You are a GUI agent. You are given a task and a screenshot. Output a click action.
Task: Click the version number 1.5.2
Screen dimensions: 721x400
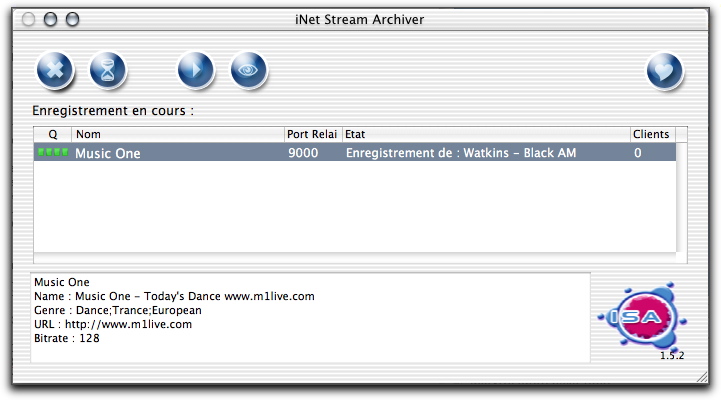[672, 355]
